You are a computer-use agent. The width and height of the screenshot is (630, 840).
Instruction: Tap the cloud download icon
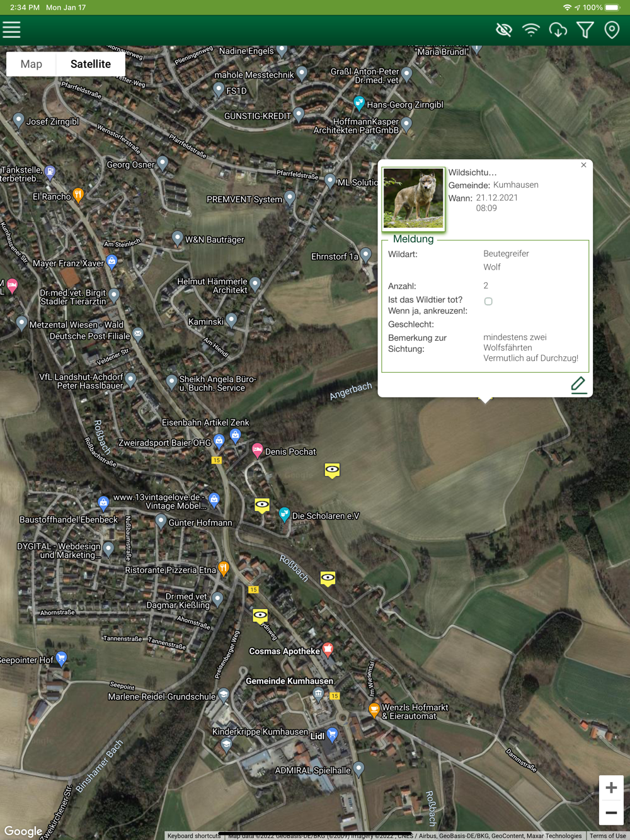(x=558, y=30)
